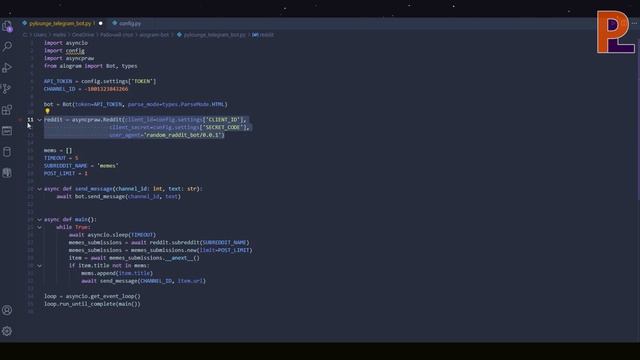
Task: Click the breakpoint dot beside line 11
Action: pos(20,120)
